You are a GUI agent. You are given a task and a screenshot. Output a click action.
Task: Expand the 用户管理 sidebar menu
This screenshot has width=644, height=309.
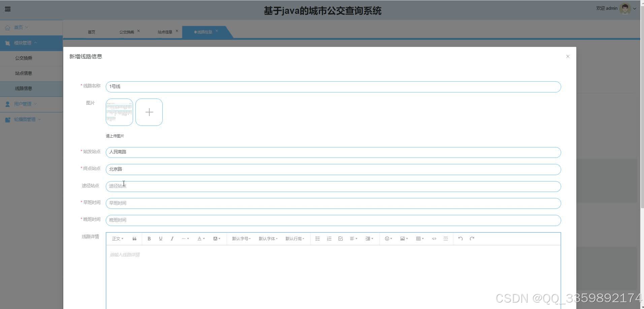pyautogui.click(x=31, y=104)
